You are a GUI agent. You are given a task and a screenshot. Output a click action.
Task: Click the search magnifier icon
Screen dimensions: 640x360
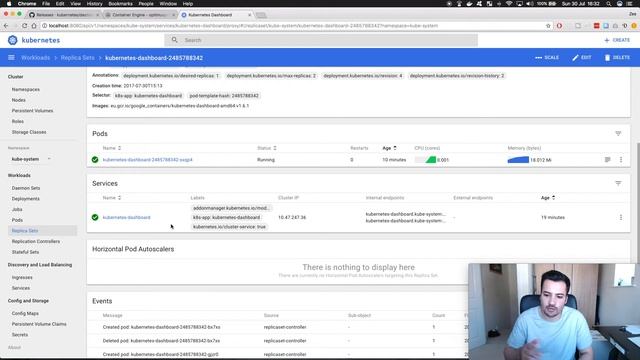174,40
